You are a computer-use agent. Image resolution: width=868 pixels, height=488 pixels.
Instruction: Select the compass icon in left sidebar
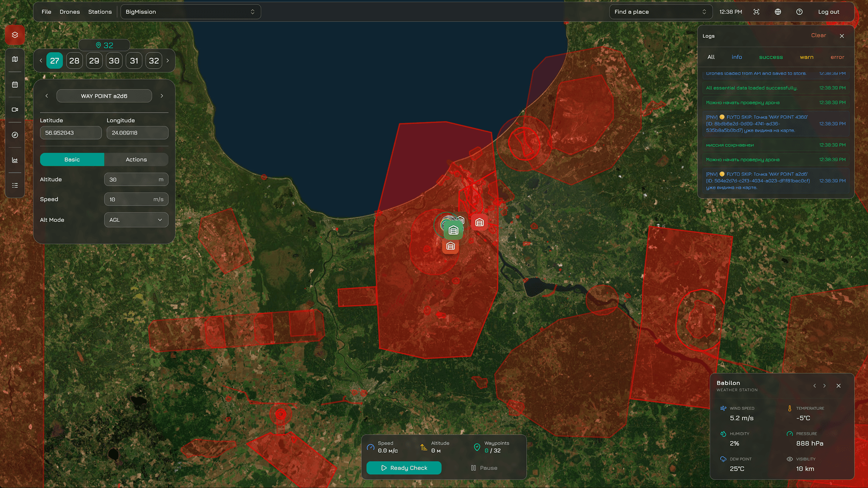pos(15,135)
